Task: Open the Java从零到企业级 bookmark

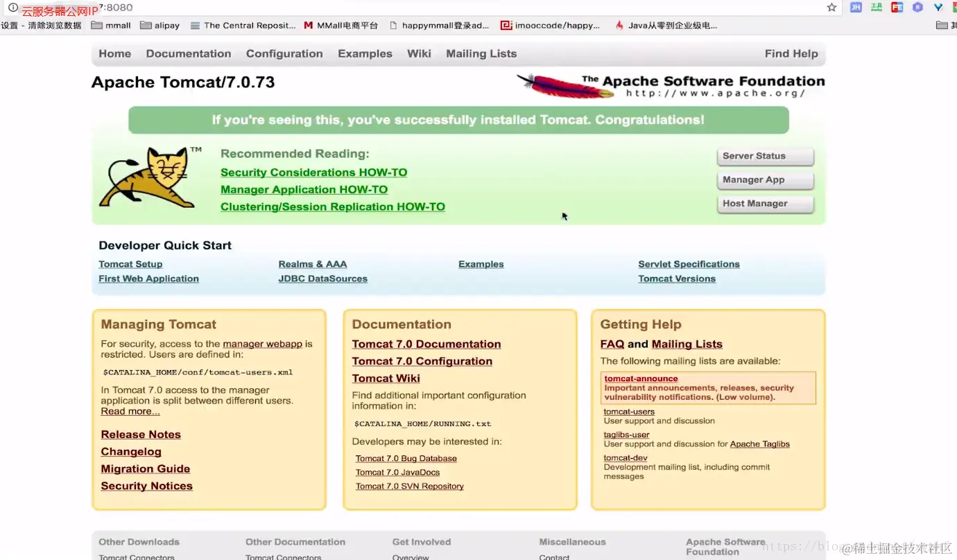Action: tap(666, 26)
